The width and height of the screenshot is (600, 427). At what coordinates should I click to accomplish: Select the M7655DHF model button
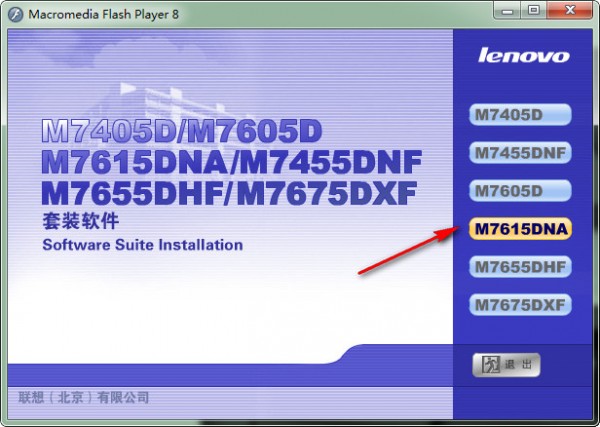pos(520,267)
